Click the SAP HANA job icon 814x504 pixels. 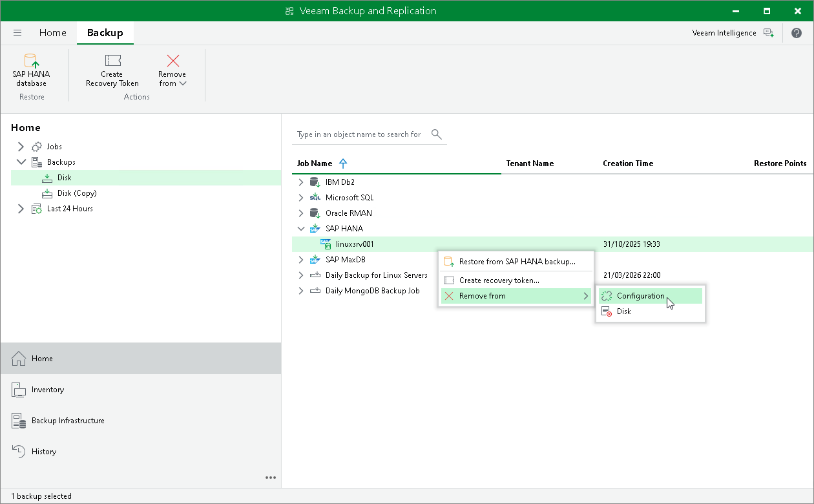pyautogui.click(x=315, y=229)
